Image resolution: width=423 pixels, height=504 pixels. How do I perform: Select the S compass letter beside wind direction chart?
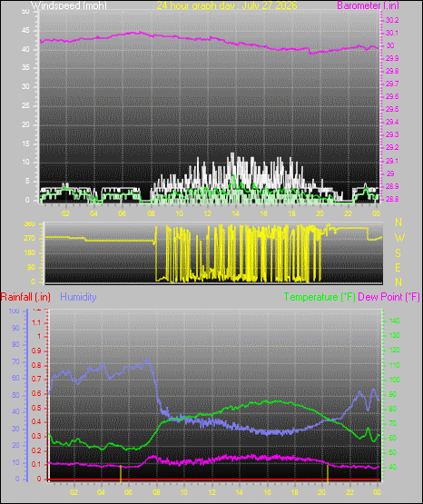pos(398,253)
